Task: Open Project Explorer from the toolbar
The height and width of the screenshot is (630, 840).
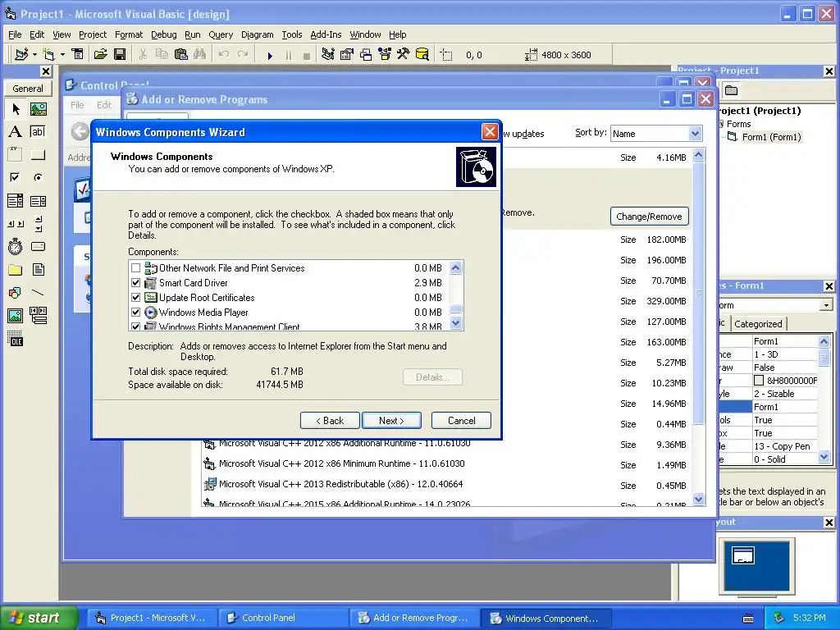Action: click(x=328, y=54)
